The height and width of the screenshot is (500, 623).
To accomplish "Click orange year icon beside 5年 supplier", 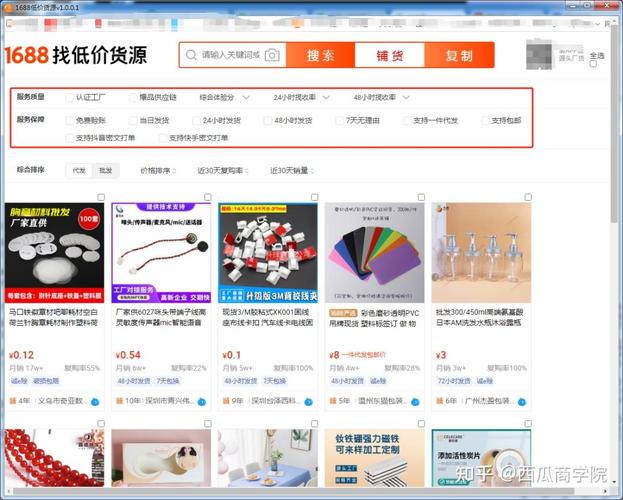I will pyautogui.click(x=333, y=401).
